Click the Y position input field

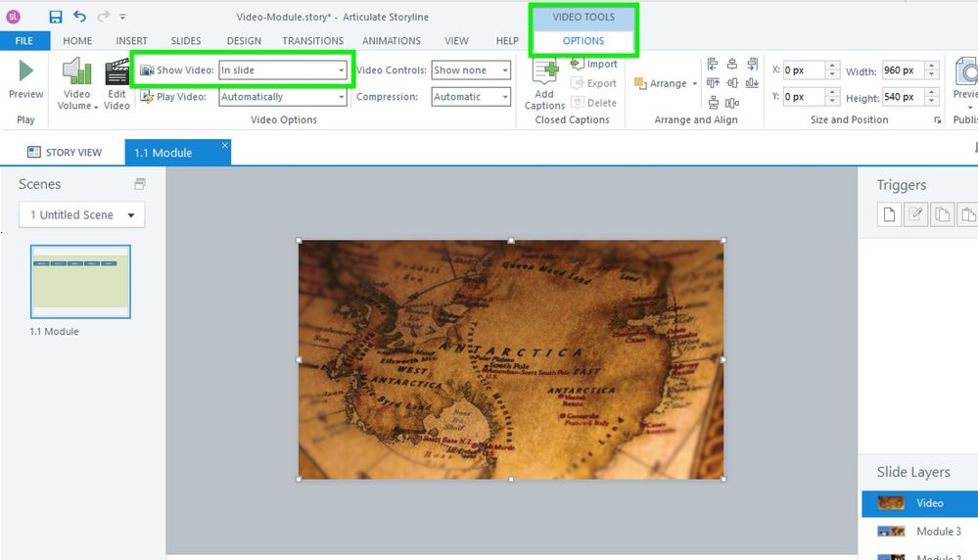point(804,97)
